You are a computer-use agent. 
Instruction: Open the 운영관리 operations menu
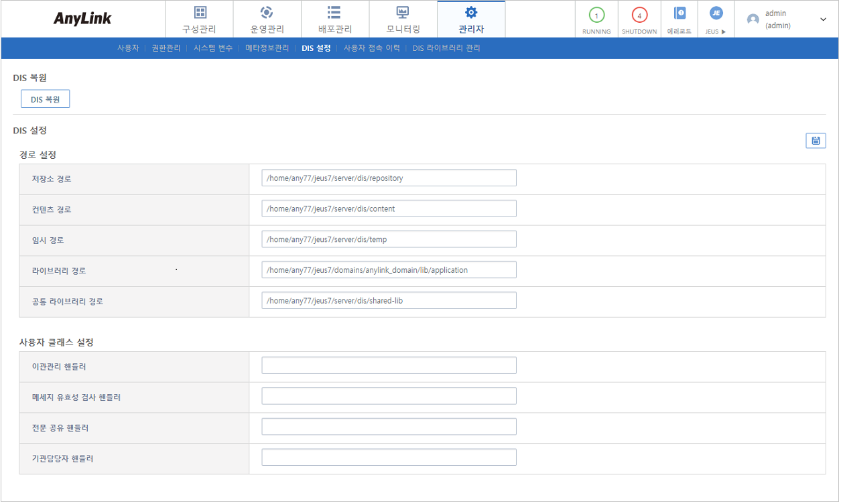[267, 19]
